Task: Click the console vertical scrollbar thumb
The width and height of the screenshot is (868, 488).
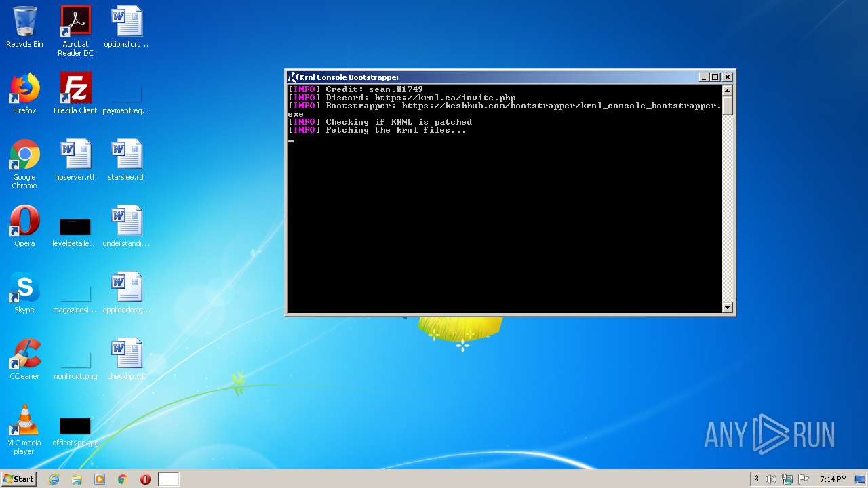Action: tap(728, 105)
